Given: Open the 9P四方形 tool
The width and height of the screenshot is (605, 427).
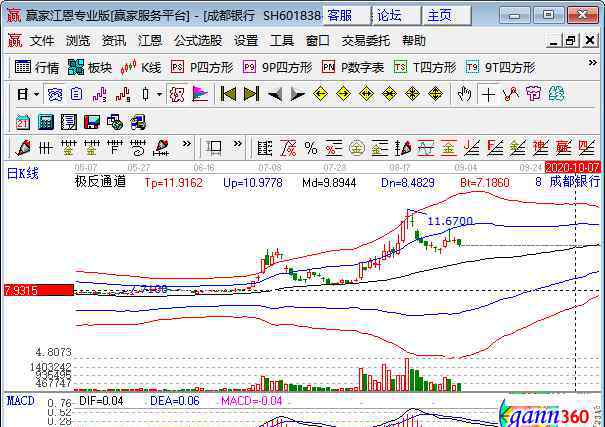Looking at the screenshot, I should coord(277,68).
